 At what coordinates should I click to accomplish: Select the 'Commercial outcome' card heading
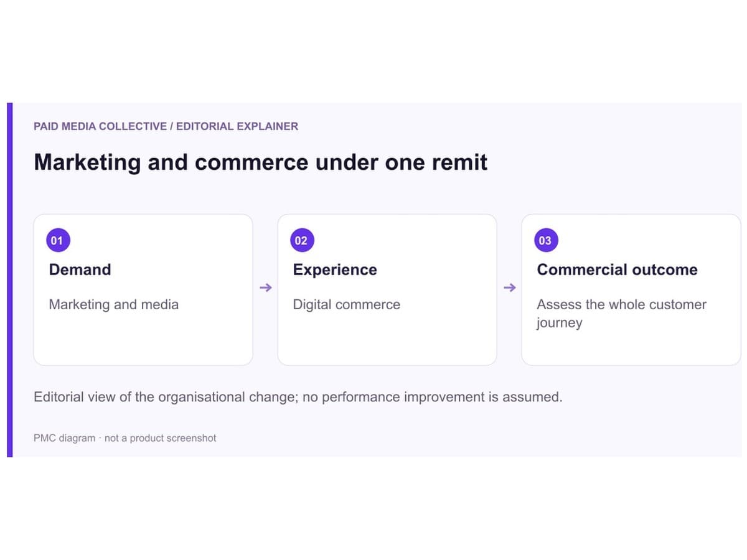(x=617, y=269)
